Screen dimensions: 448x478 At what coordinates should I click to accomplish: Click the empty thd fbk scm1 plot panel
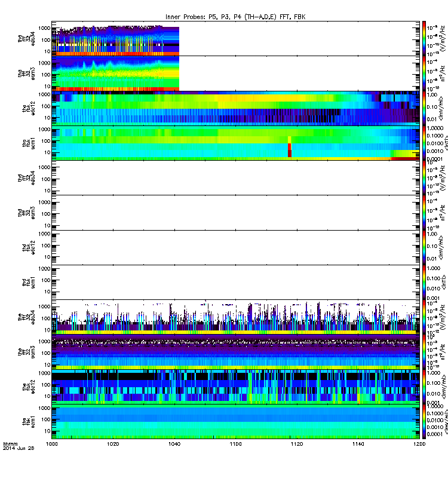[235, 282]
